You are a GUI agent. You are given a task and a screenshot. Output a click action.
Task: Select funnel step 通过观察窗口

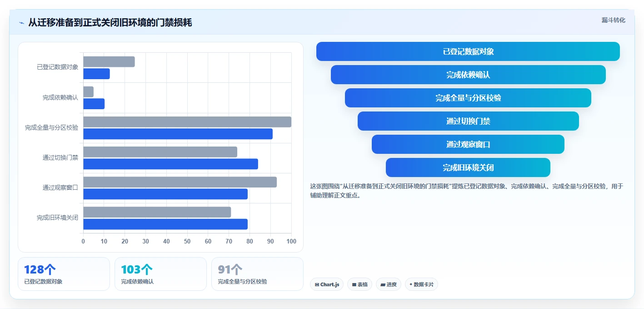point(468,144)
